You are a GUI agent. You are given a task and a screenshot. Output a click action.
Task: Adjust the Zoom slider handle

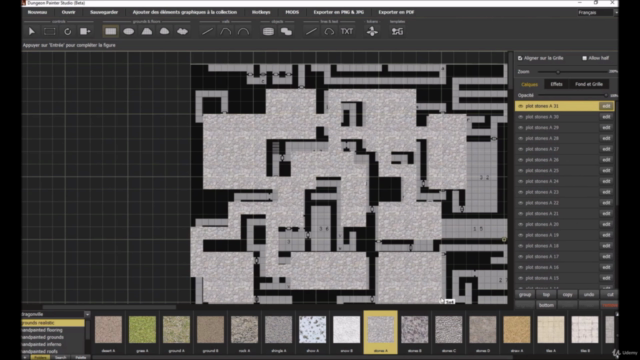coord(558,72)
